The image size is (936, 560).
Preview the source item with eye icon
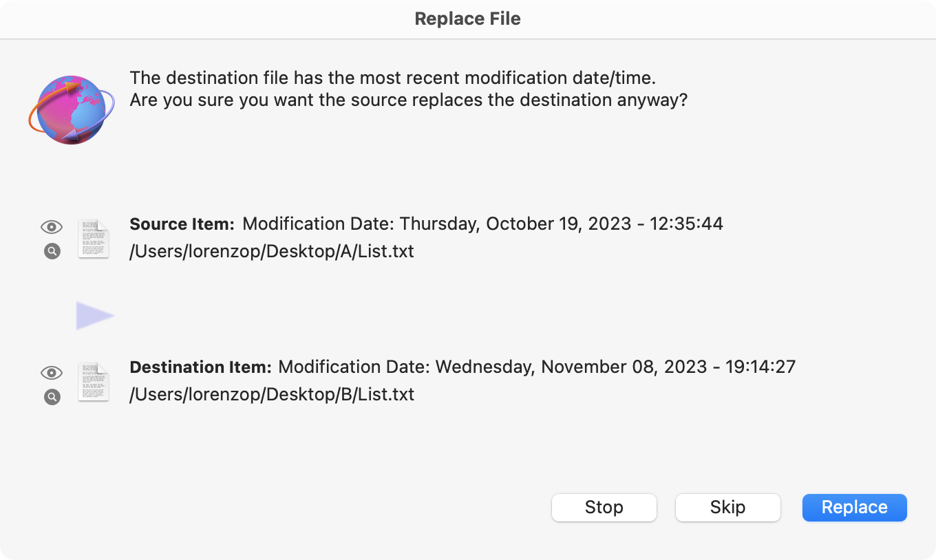pyautogui.click(x=52, y=227)
